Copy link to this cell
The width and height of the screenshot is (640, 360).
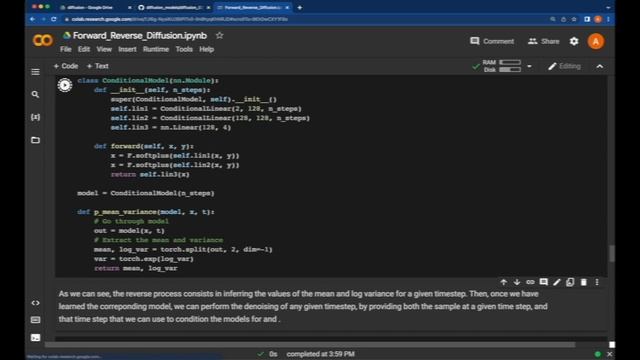530,282
